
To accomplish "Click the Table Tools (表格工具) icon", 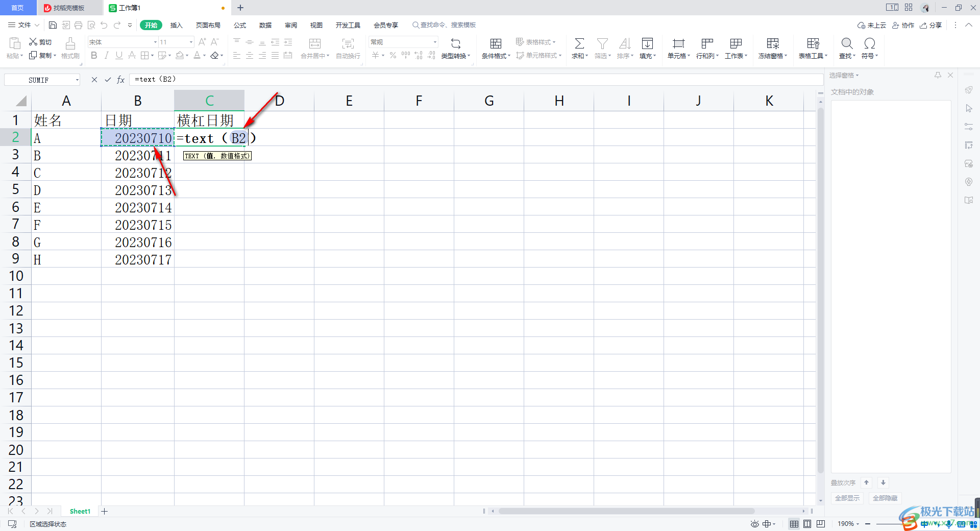I will tap(813, 43).
